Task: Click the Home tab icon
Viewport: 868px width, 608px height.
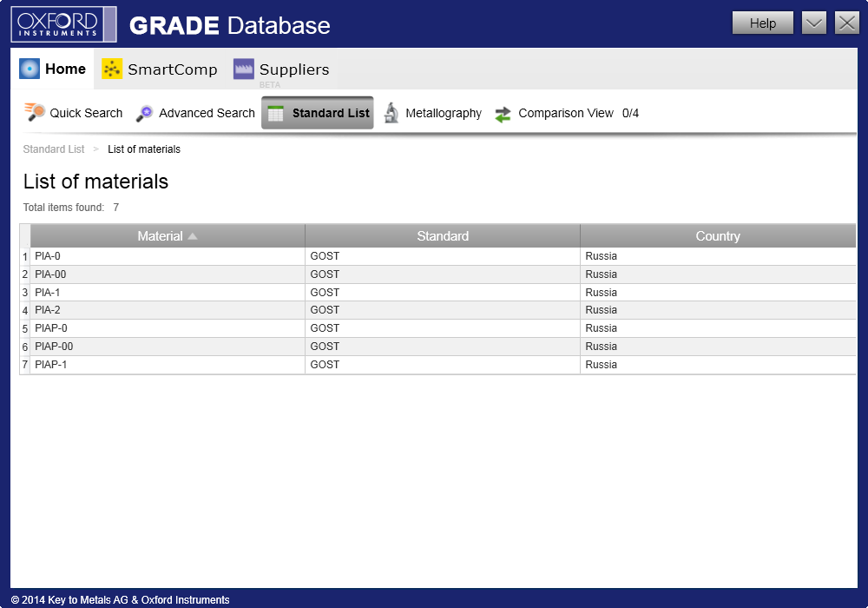Action: click(30, 69)
